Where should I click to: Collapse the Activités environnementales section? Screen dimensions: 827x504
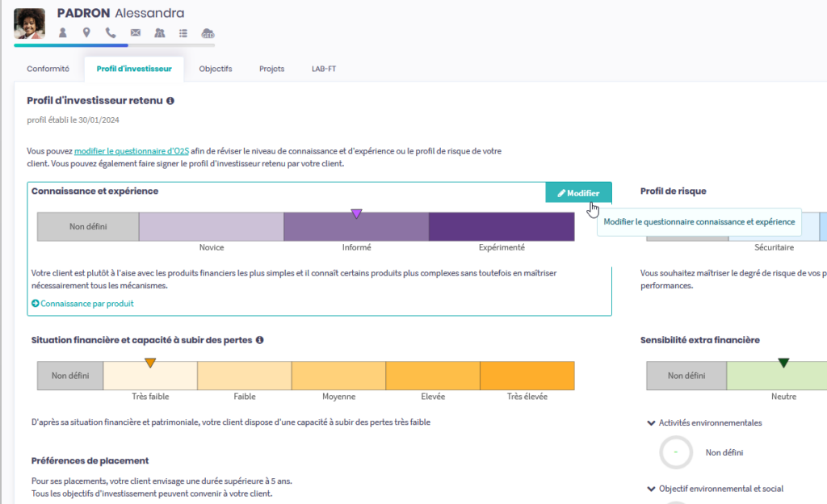click(x=652, y=422)
